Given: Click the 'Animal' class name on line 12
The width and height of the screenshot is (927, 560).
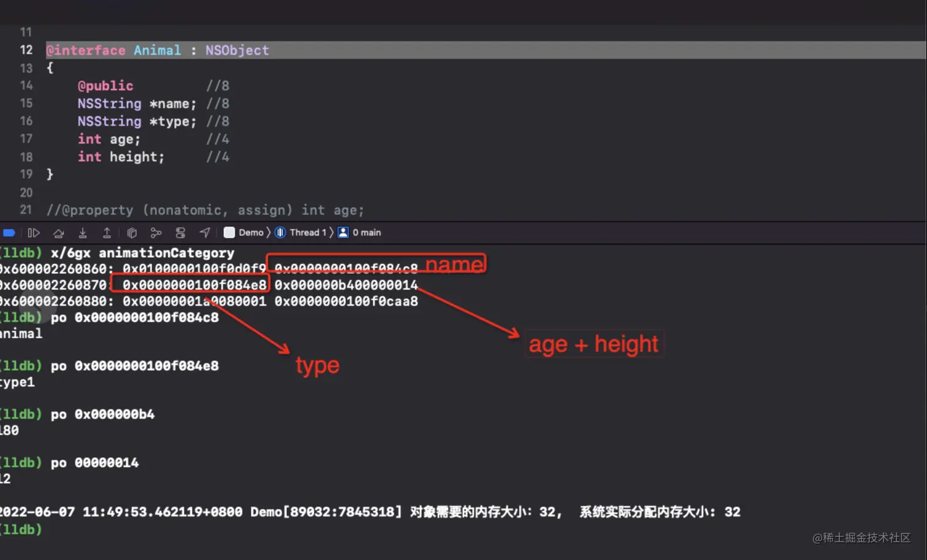Looking at the screenshot, I should coord(158,50).
